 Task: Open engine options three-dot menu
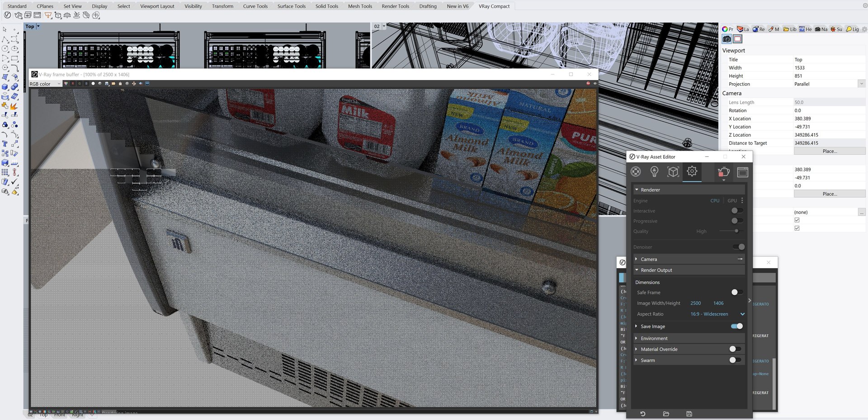[742, 200]
